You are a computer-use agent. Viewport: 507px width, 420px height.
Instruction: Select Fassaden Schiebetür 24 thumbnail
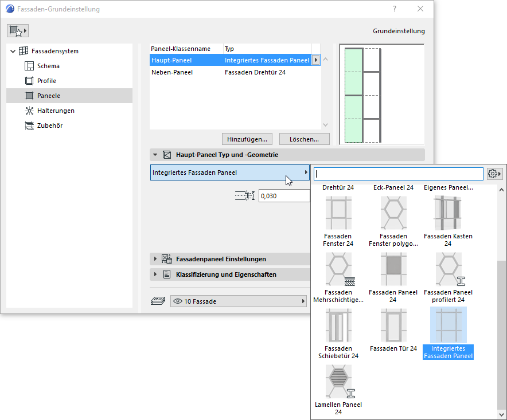(x=338, y=325)
